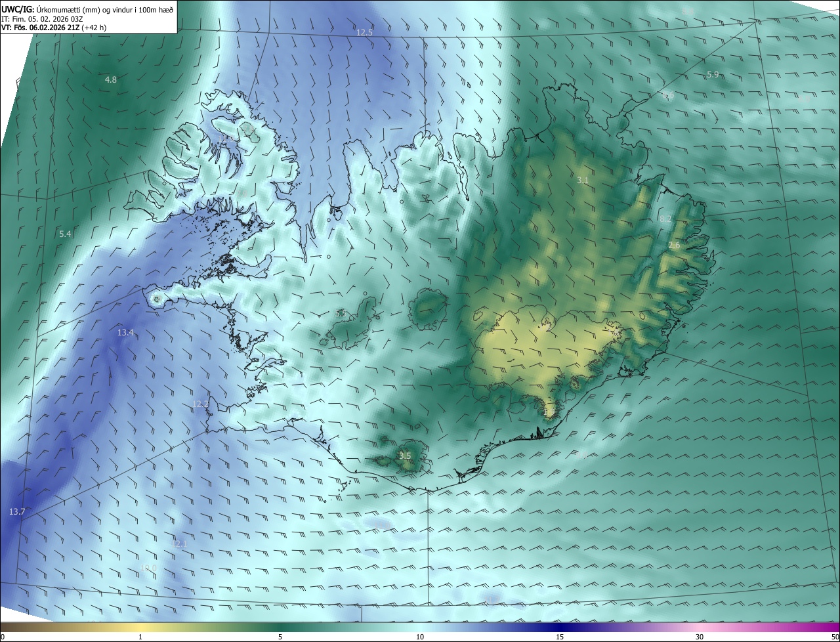Click the 5 tick on the color scale

point(280,637)
